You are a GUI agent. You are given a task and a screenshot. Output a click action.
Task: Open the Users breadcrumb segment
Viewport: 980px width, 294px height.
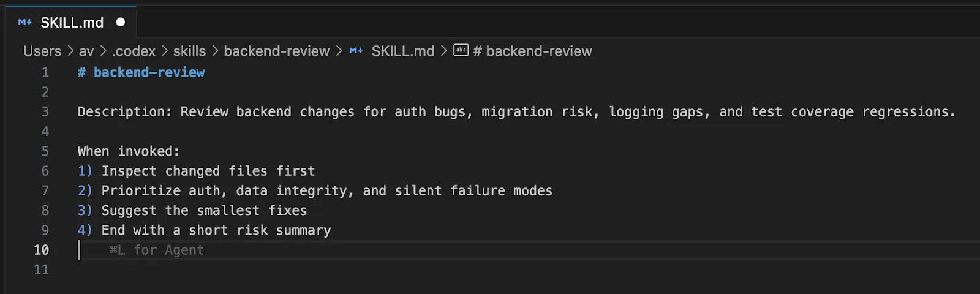(42, 51)
